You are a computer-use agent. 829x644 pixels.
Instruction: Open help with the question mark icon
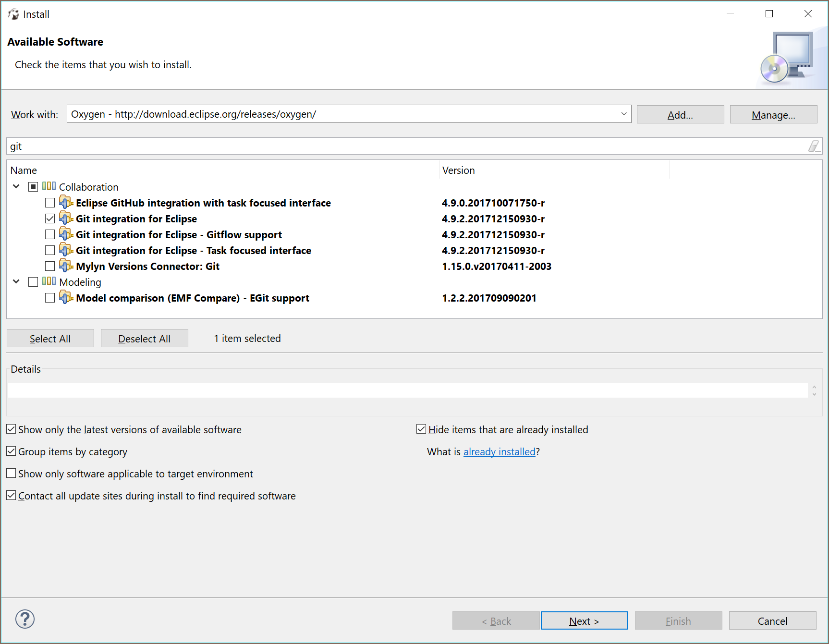[x=25, y=619]
